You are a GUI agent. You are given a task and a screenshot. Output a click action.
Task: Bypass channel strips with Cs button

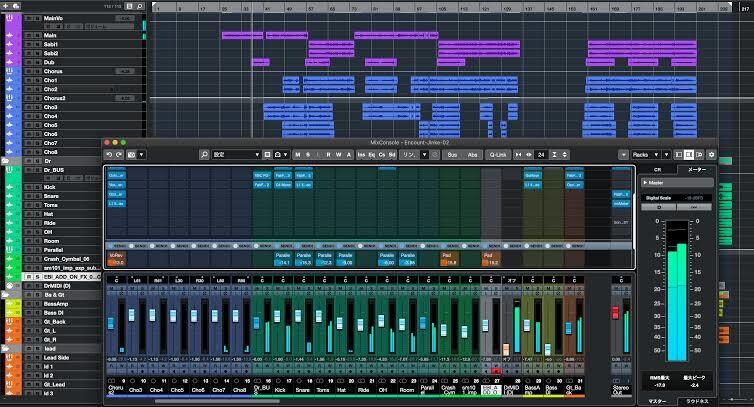click(x=382, y=154)
